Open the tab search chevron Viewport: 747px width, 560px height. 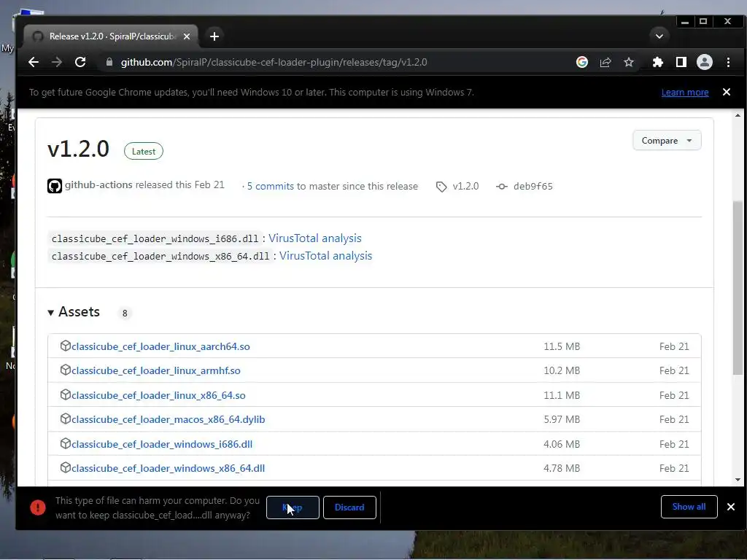[659, 36]
